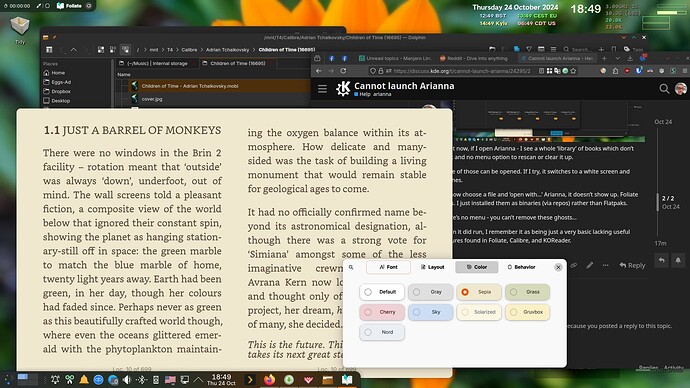690x388 pixels.
Task: Click Reply on the forum post
Action: pos(632,265)
